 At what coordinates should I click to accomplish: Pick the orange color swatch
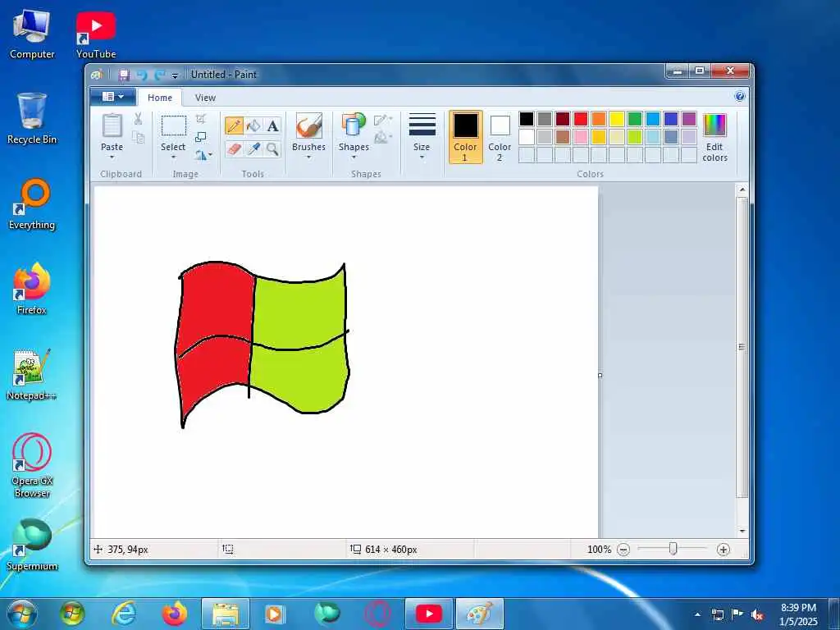coord(599,119)
